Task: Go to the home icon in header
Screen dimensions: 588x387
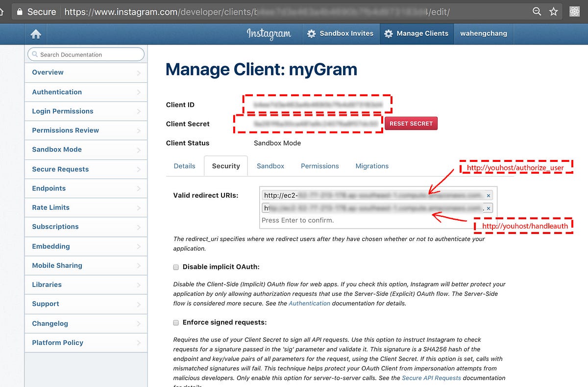Action: [36, 34]
